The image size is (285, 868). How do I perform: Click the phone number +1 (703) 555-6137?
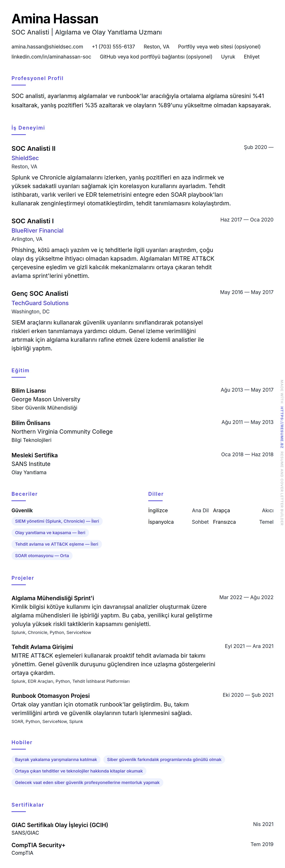[113, 46]
